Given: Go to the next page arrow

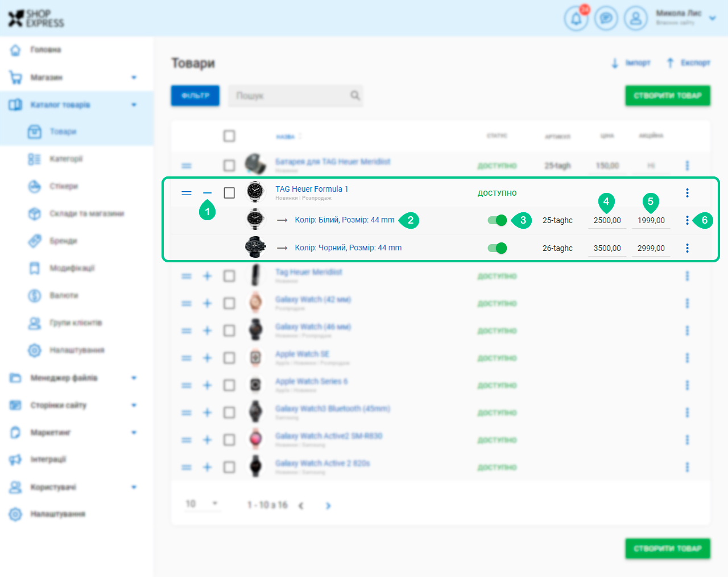Looking at the screenshot, I should click(328, 505).
